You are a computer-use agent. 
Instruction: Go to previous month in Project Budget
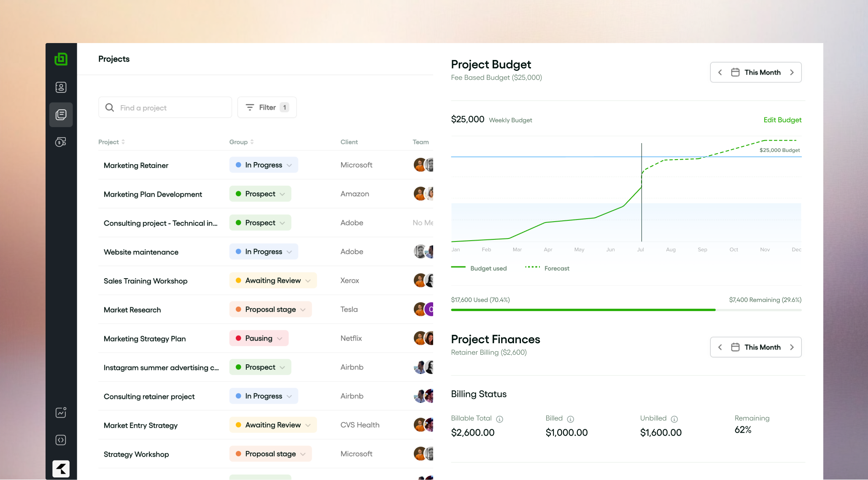coord(720,73)
